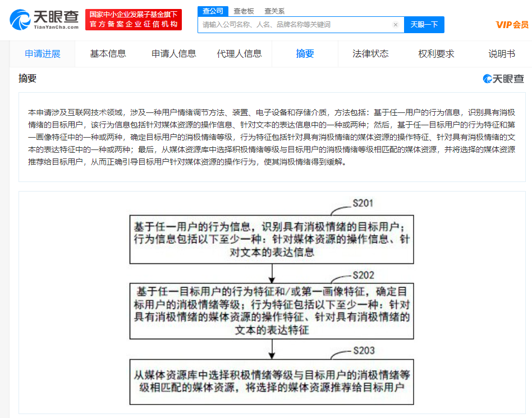Go to the 基本信息 tab

click(108, 54)
